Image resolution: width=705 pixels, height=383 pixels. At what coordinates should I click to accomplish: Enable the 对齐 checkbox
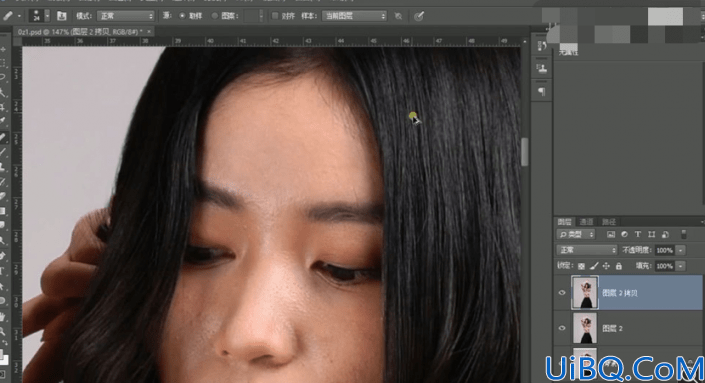(275, 16)
